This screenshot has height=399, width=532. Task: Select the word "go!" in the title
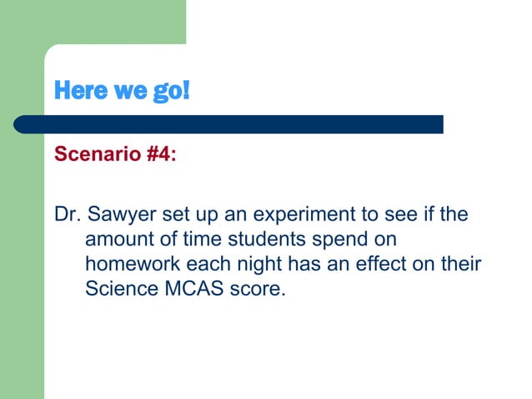point(171,92)
